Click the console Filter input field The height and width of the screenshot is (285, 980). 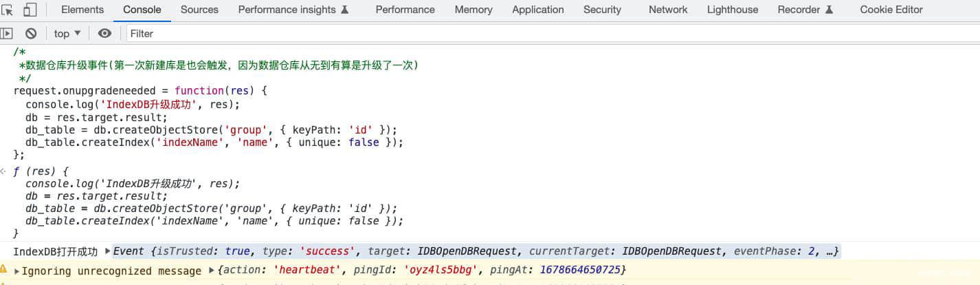pos(481,33)
